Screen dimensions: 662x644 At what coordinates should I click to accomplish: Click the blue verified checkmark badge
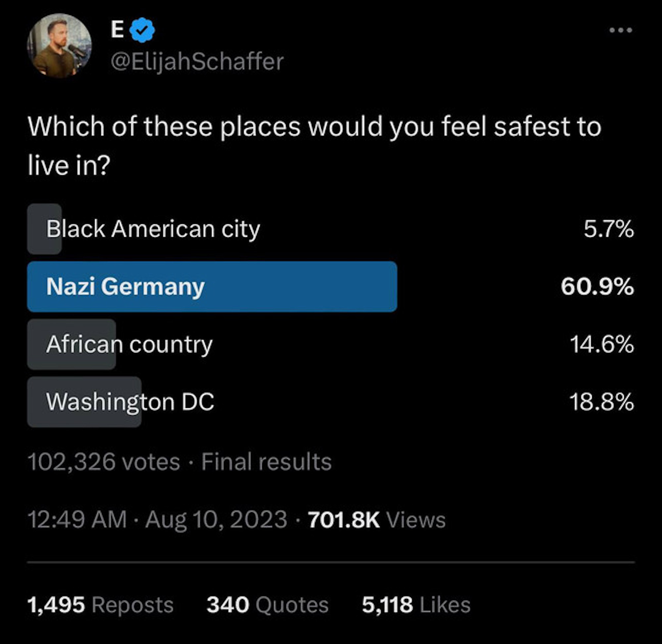point(142,30)
